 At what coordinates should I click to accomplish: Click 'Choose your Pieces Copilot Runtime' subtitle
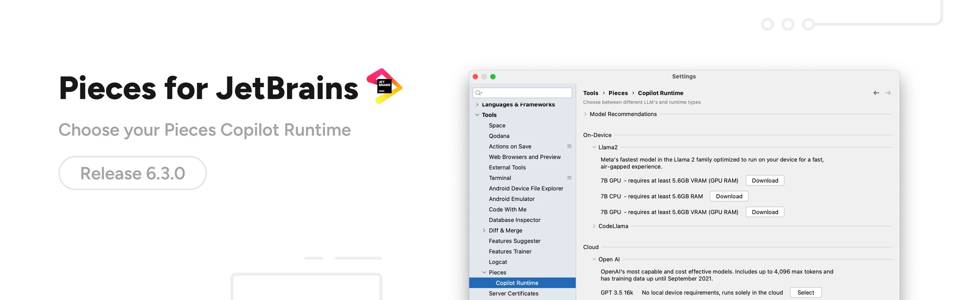[205, 130]
